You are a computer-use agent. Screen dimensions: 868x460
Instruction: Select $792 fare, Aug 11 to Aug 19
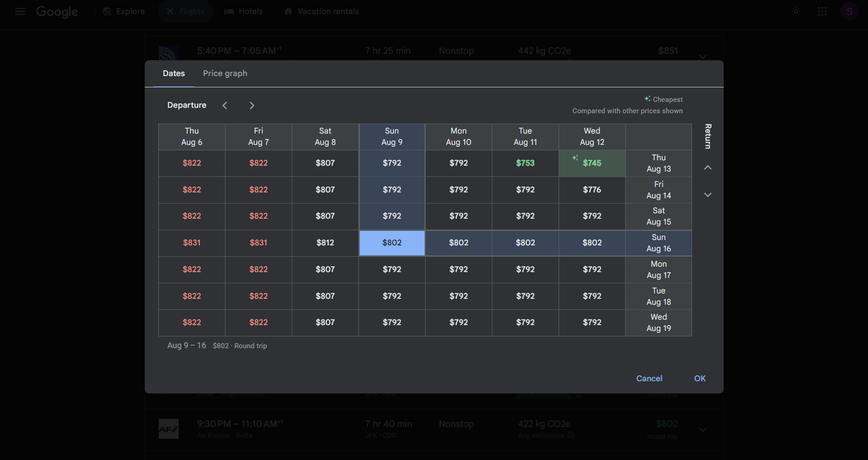click(525, 323)
